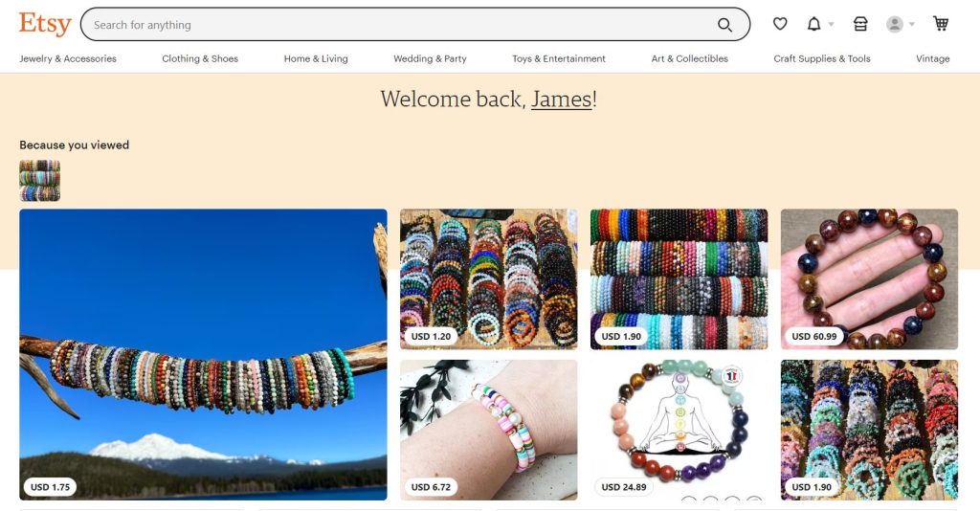The image size is (980, 511).
Task: Expand the notifications dropdown arrow
Action: coord(832,24)
